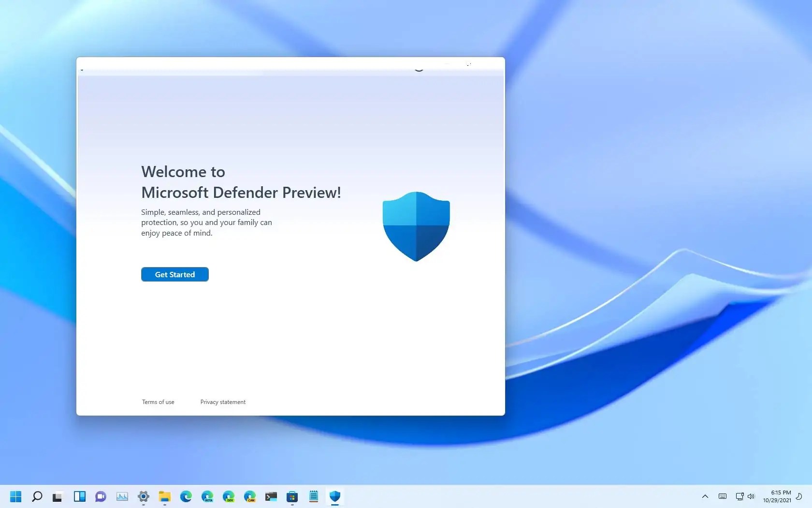Viewport: 812px width, 508px height.
Task: Click the Get Started button
Action: (174, 274)
